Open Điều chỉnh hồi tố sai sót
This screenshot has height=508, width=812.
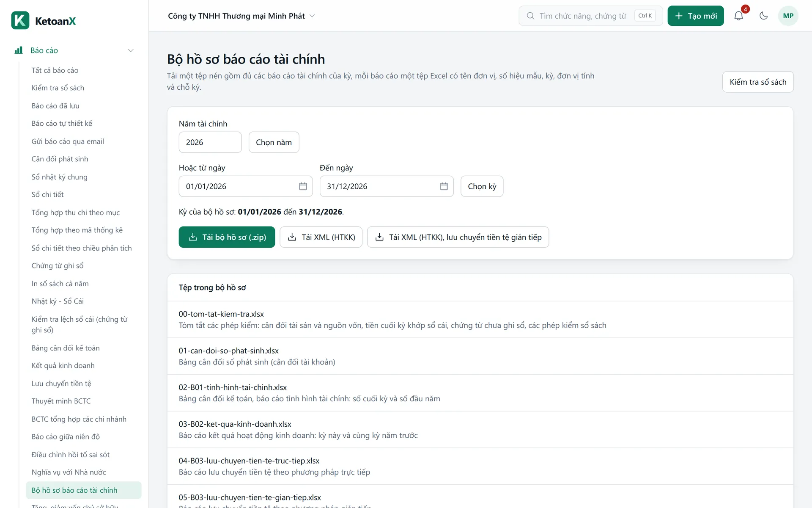84,455
